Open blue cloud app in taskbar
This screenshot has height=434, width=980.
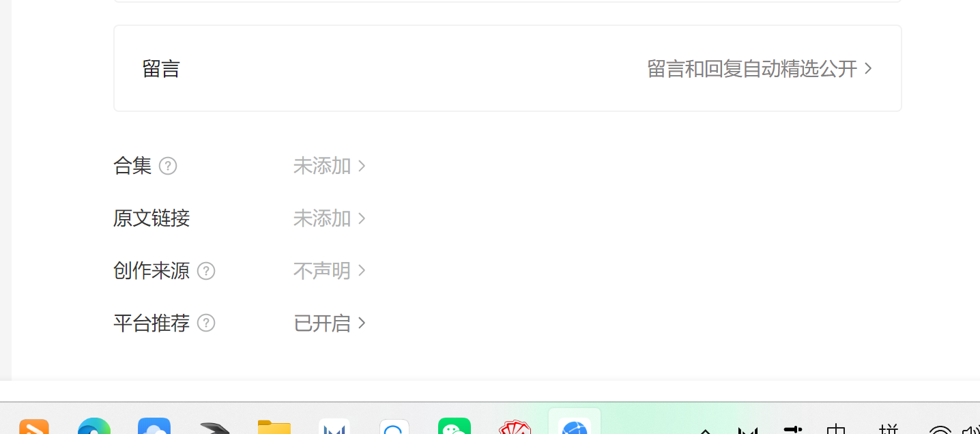click(154, 426)
